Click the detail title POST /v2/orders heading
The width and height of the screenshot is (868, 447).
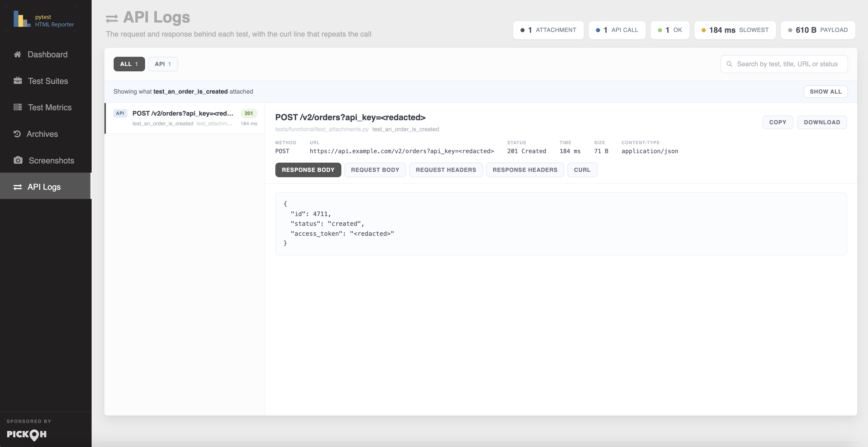point(350,117)
